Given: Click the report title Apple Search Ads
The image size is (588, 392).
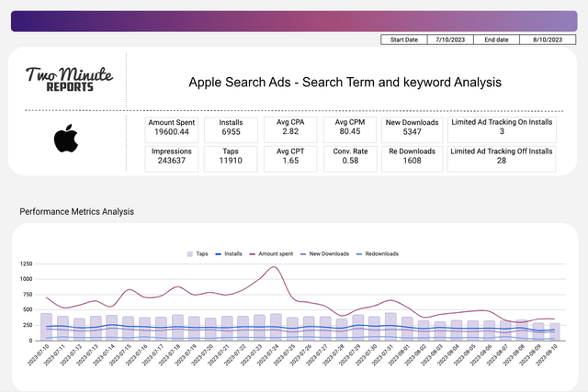Looking at the screenshot, I should pos(345,82).
